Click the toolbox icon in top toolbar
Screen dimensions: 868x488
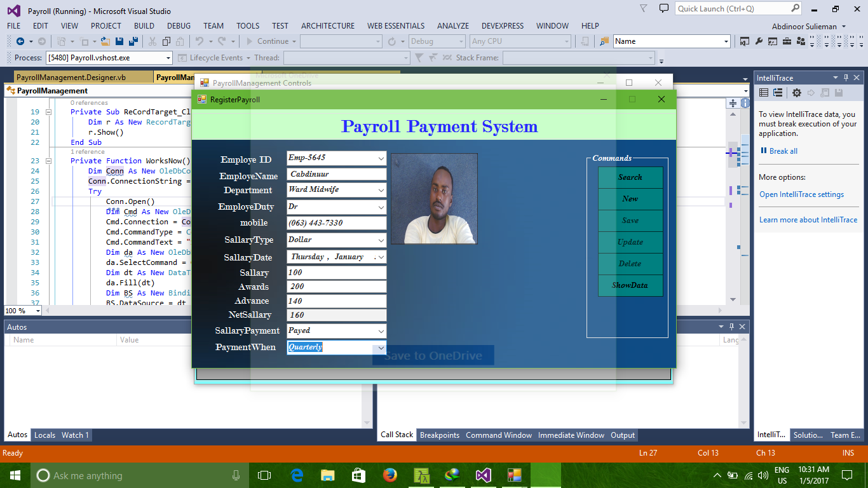point(787,41)
